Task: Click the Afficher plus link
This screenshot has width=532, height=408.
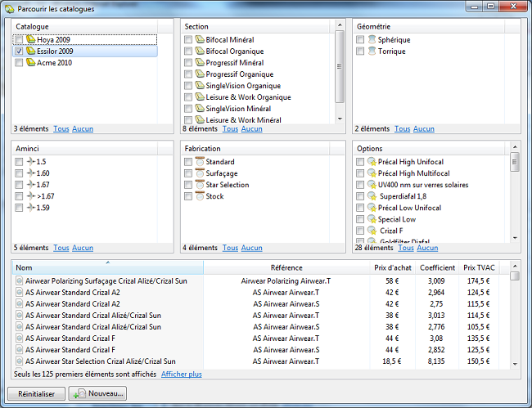Action: pos(181,374)
